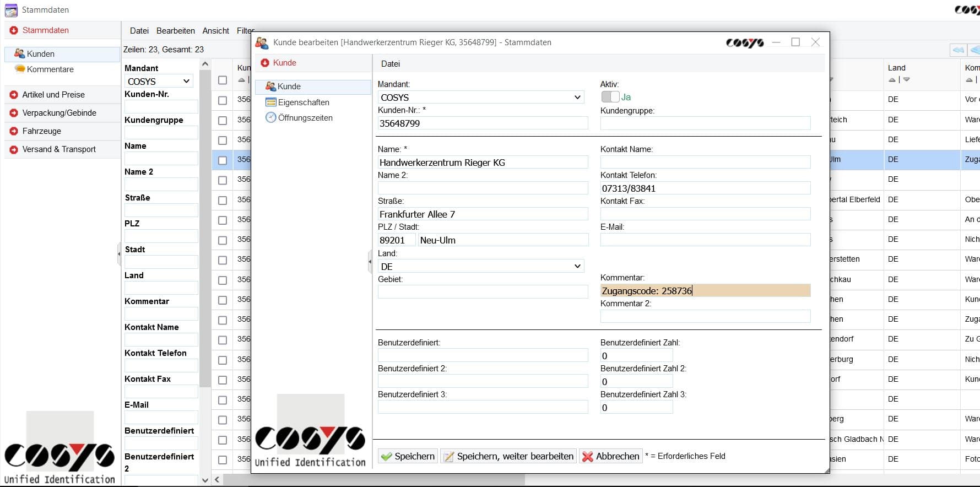The height and width of the screenshot is (487, 980).
Task: Click the E-Mail field in the dialog
Action: [x=705, y=240]
